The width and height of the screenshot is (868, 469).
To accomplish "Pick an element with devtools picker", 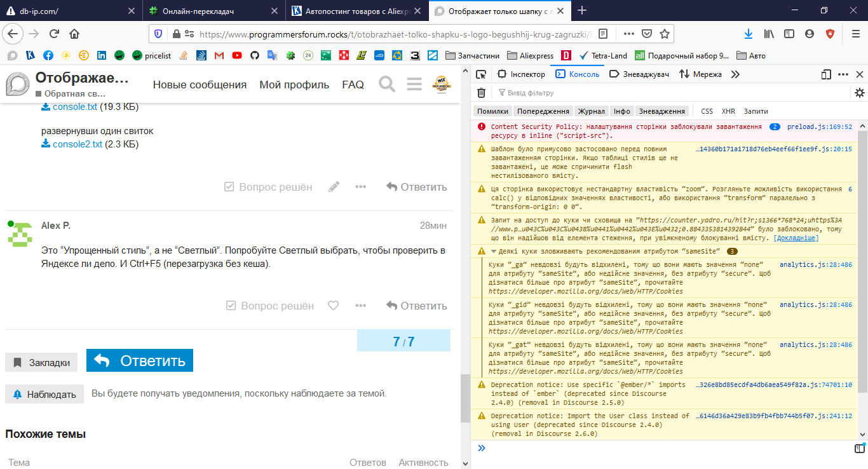I will click(x=481, y=74).
